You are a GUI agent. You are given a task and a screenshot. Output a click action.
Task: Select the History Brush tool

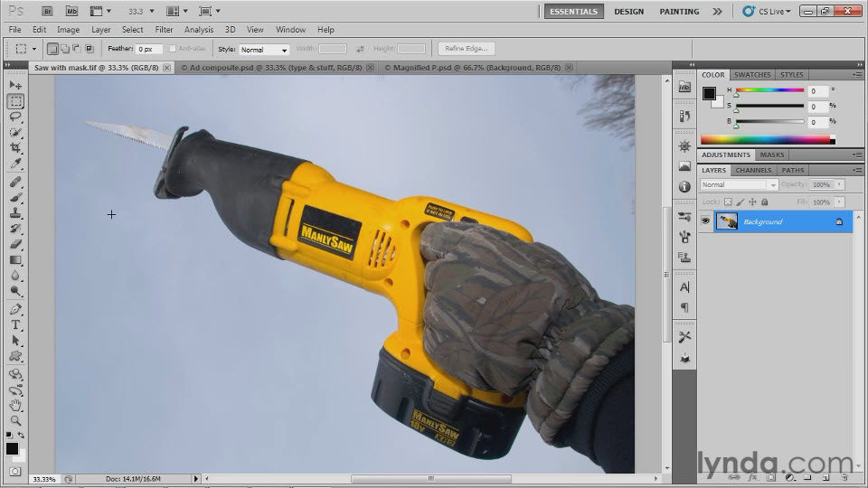click(x=15, y=229)
